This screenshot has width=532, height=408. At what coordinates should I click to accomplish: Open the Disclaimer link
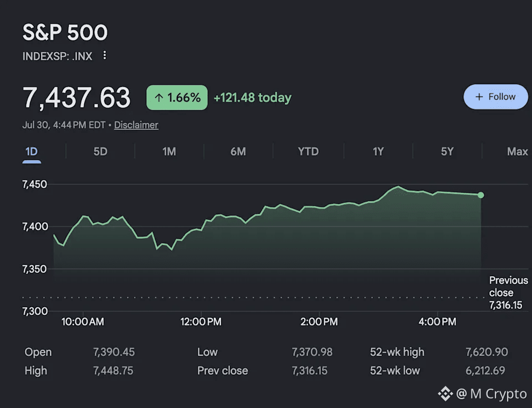pos(136,125)
